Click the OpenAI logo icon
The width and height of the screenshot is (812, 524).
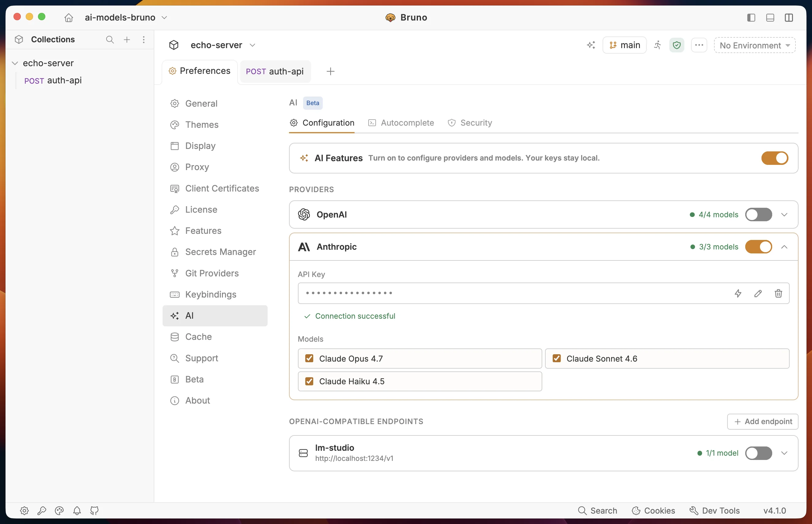[304, 215]
